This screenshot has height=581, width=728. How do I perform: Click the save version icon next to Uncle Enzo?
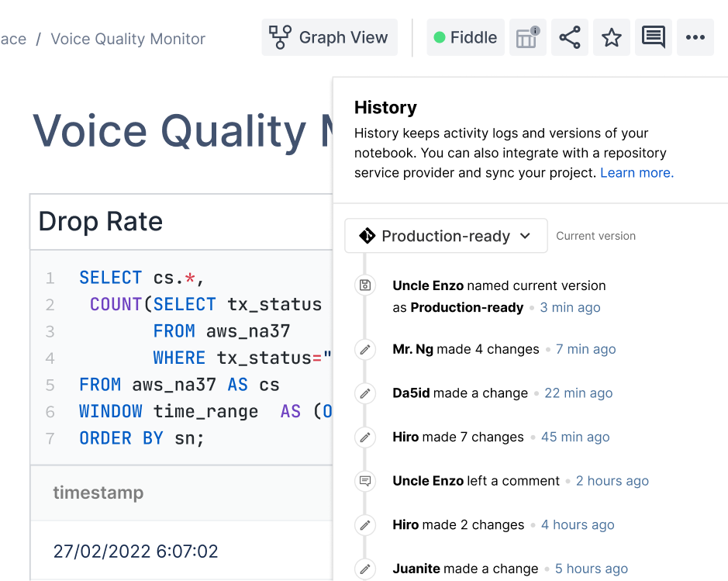[365, 285]
